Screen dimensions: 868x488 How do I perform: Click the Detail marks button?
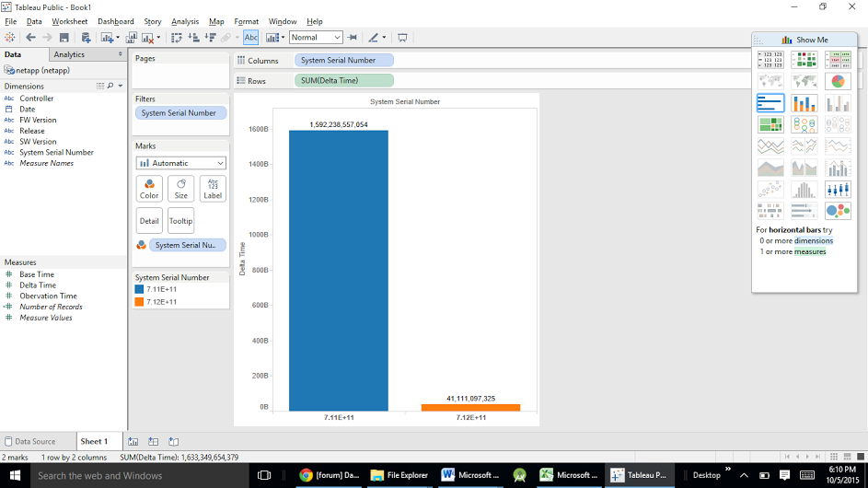point(149,221)
